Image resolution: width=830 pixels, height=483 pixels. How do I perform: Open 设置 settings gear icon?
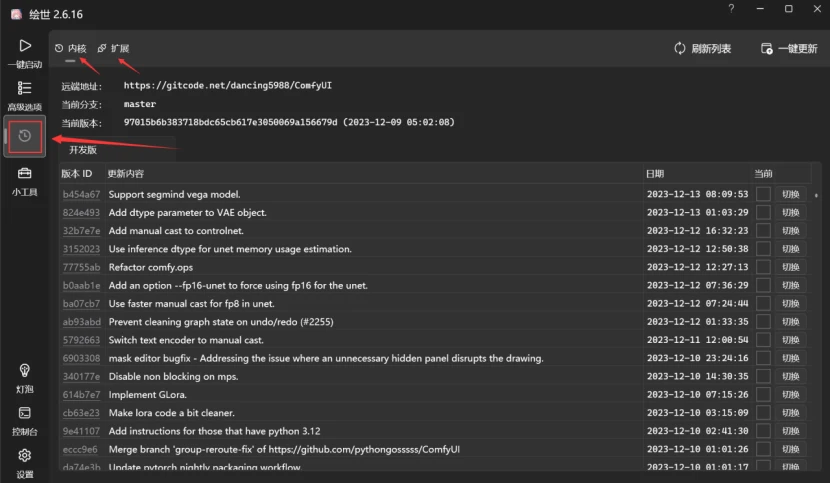pos(25,456)
